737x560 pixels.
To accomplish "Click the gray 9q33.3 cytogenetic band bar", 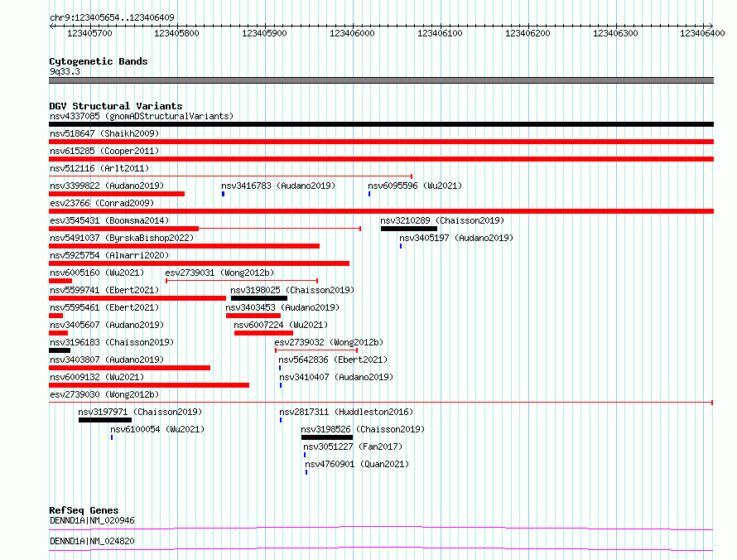I will click(381, 80).
